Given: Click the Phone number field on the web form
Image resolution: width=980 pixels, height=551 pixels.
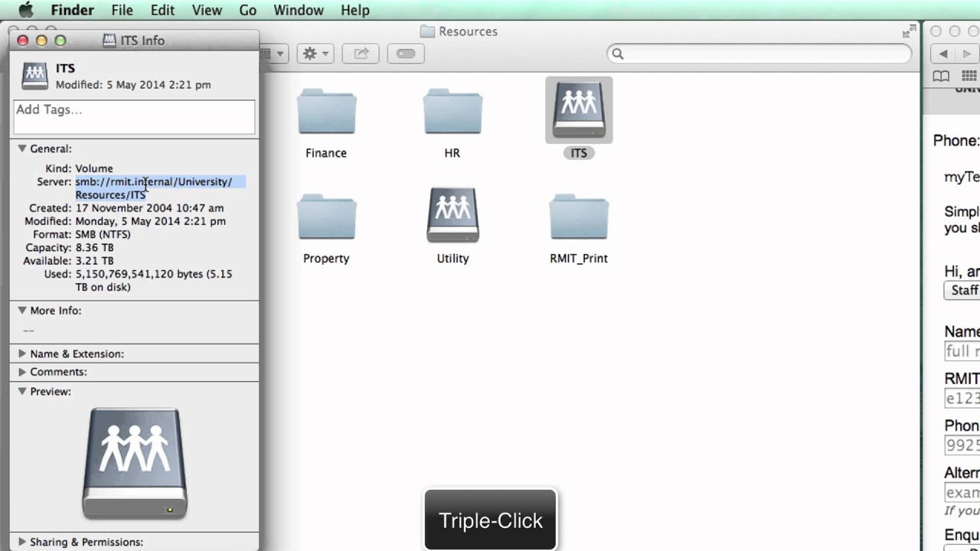Looking at the screenshot, I should 962,445.
